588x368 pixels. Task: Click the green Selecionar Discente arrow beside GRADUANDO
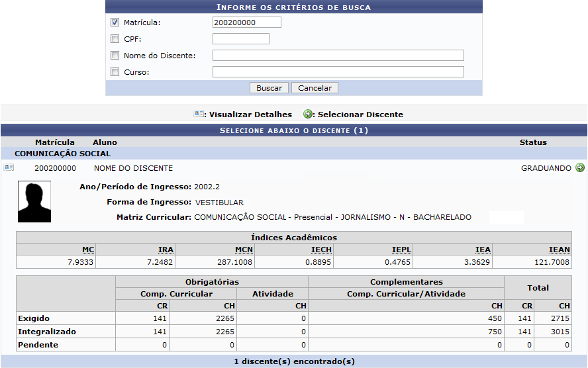pos(580,167)
